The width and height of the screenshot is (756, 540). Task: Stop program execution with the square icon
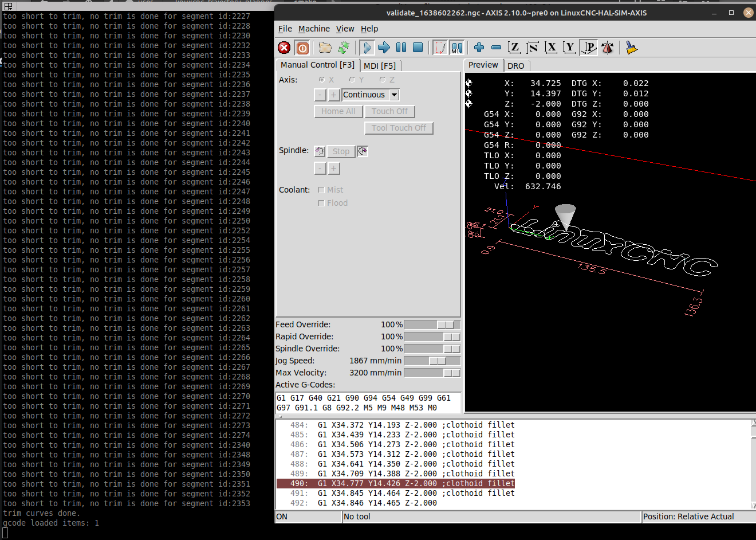pyautogui.click(x=418, y=48)
